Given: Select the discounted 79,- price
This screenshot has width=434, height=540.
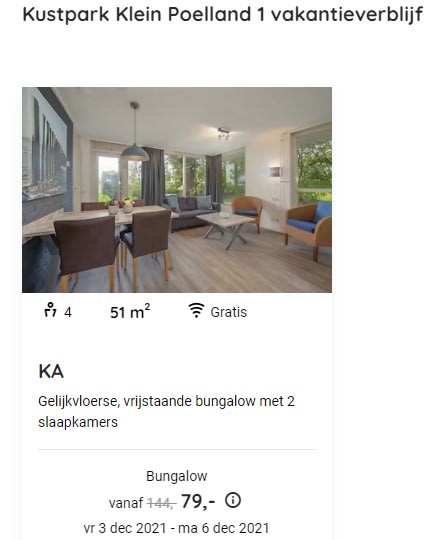Looking at the screenshot, I should (198, 501).
